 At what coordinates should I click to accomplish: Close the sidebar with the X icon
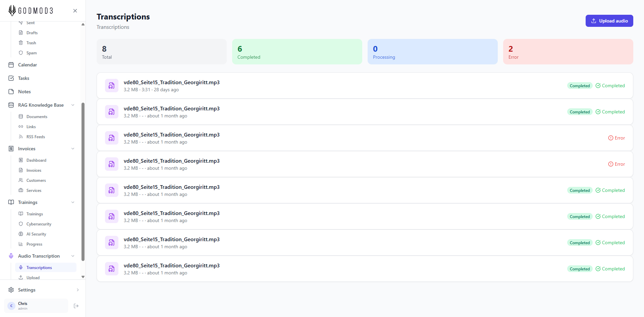click(75, 11)
